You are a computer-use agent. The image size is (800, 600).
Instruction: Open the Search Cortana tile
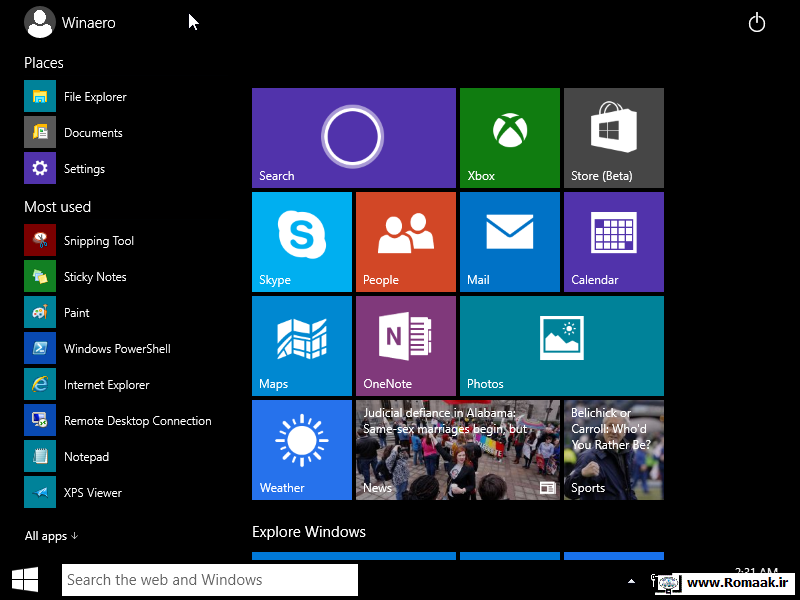(x=354, y=138)
